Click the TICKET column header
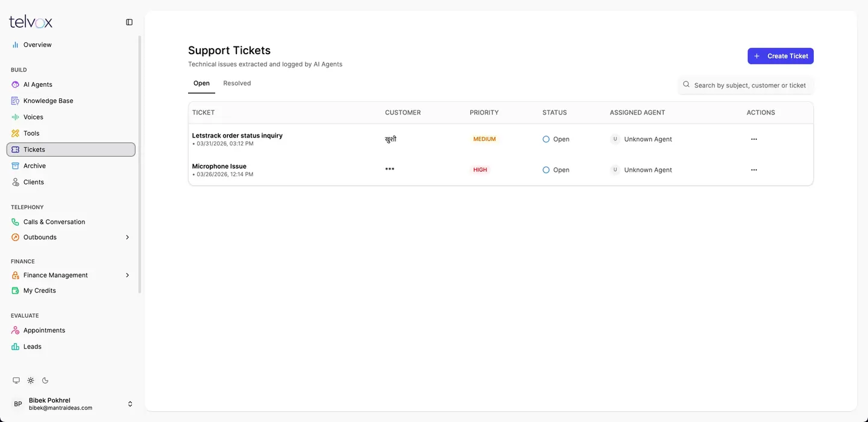The height and width of the screenshot is (422, 868). [203, 113]
